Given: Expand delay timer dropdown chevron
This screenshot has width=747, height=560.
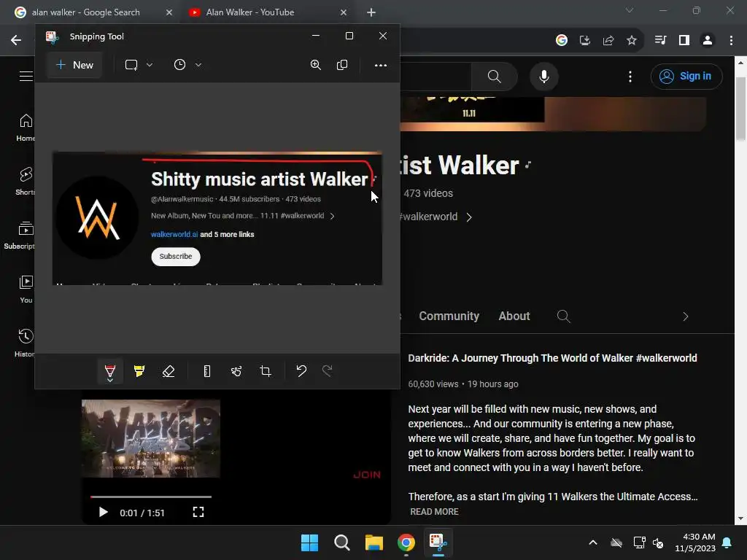Looking at the screenshot, I should [x=198, y=65].
